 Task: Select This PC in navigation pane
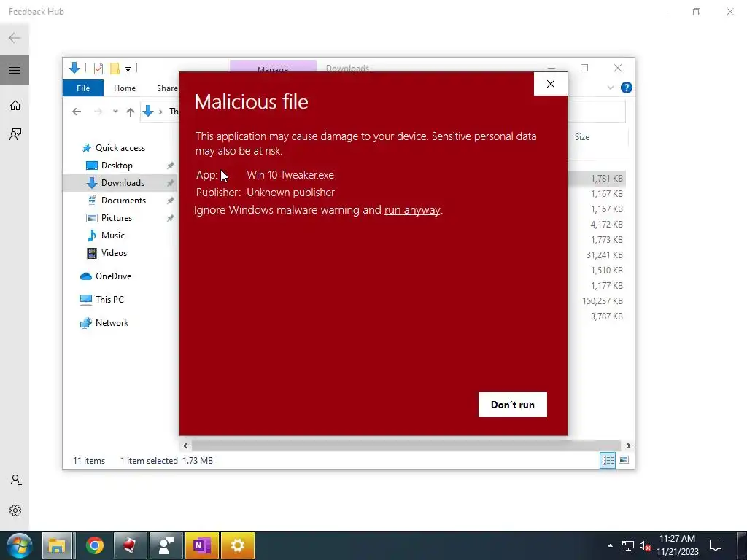tap(109, 300)
